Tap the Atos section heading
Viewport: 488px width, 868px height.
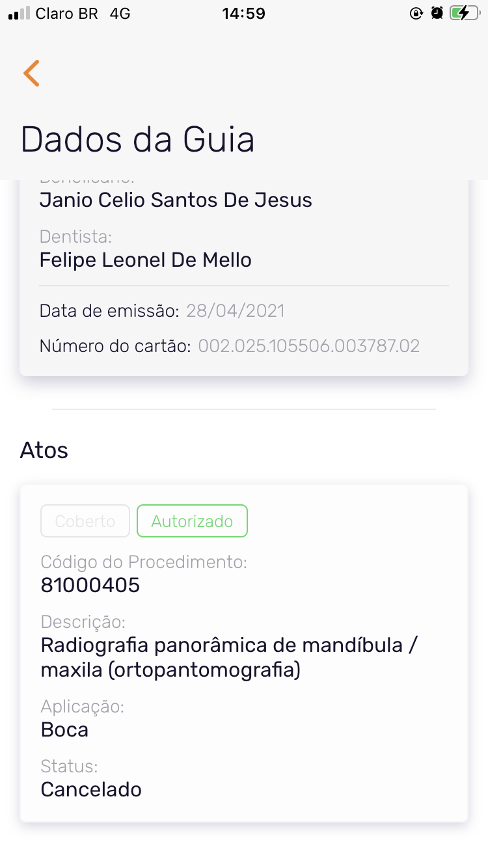(x=44, y=450)
